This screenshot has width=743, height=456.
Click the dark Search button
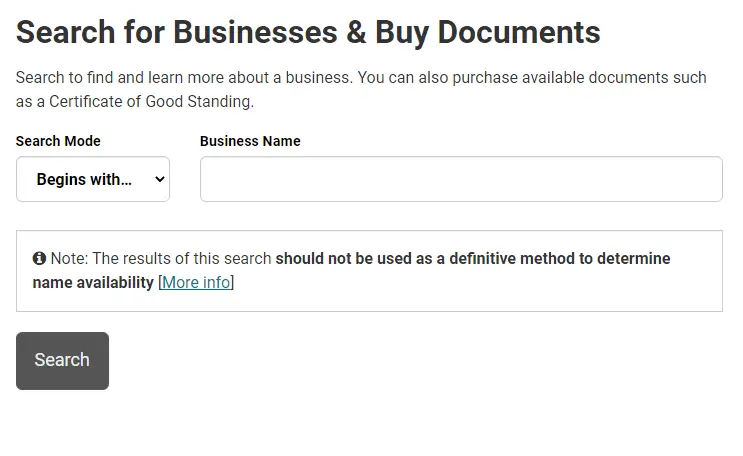[63, 361]
